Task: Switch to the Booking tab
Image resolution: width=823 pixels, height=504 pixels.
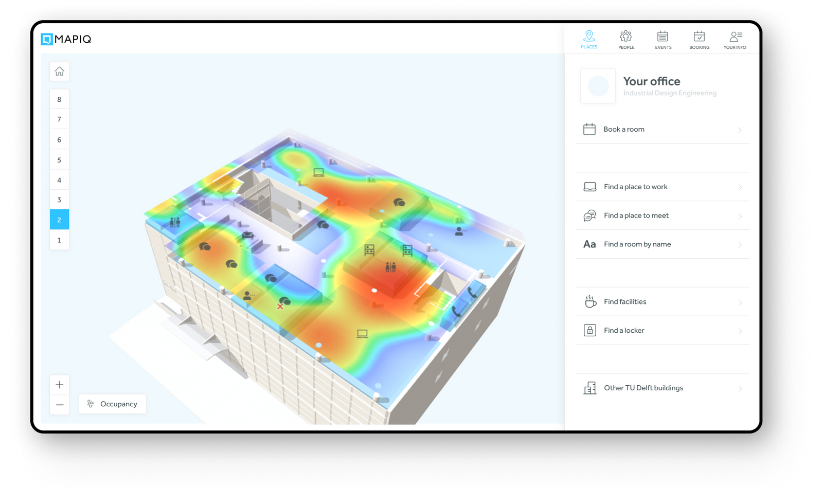Action: click(x=699, y=36)
